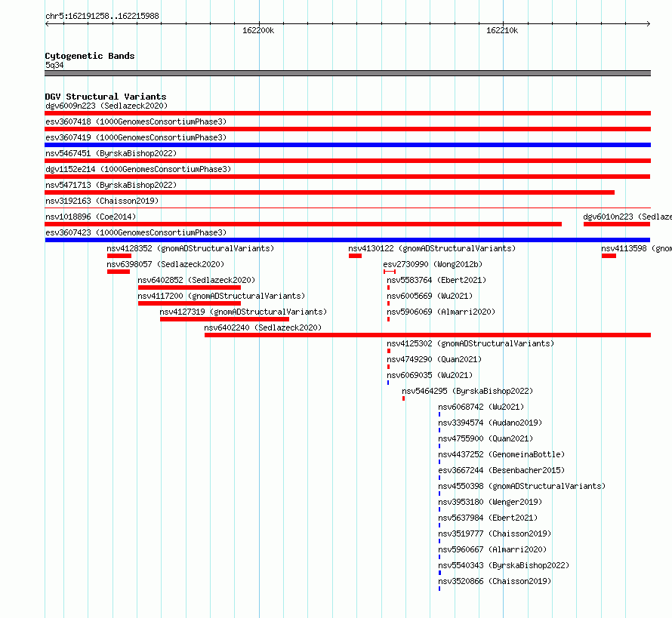Click the red bar under nsv6402240
This screenshot has height=618, width=672.
tap(427, 335)
